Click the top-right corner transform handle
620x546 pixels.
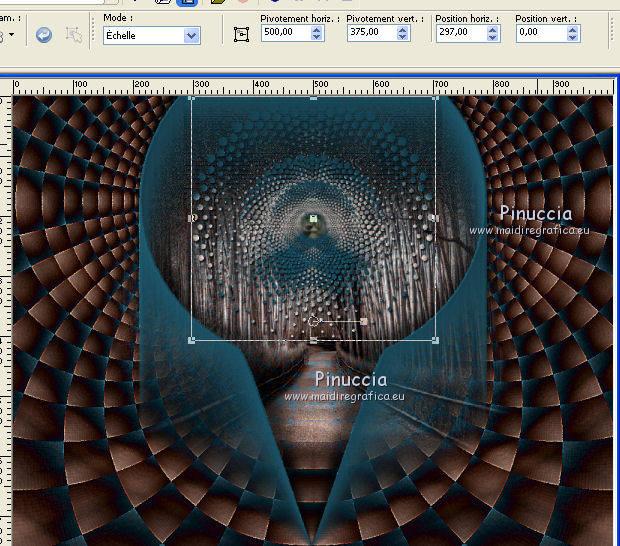coord(435,98)
